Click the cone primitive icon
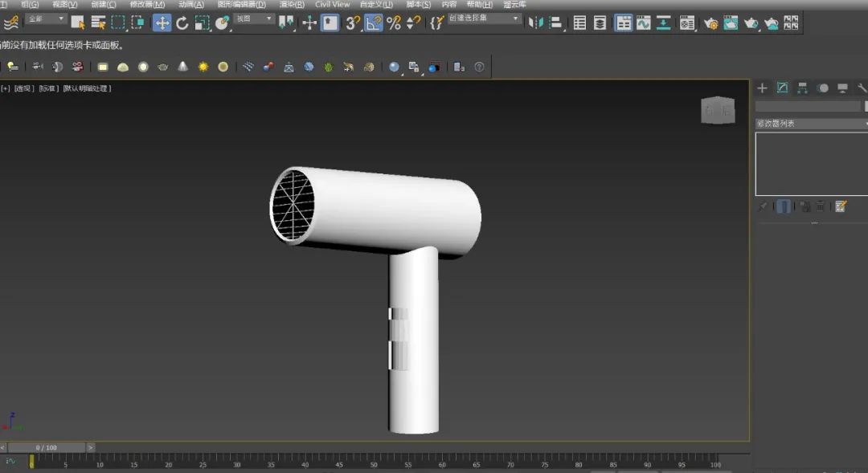 click(x=182, y=67)
